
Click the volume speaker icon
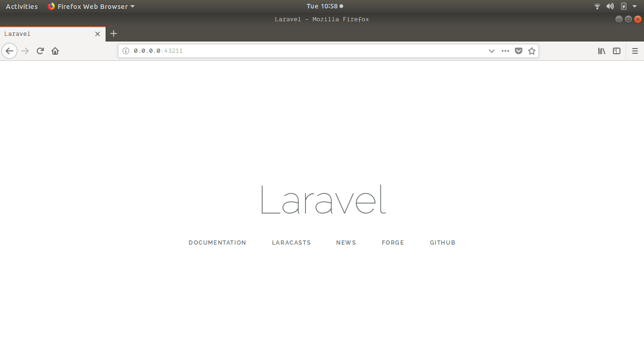point(610,7)
